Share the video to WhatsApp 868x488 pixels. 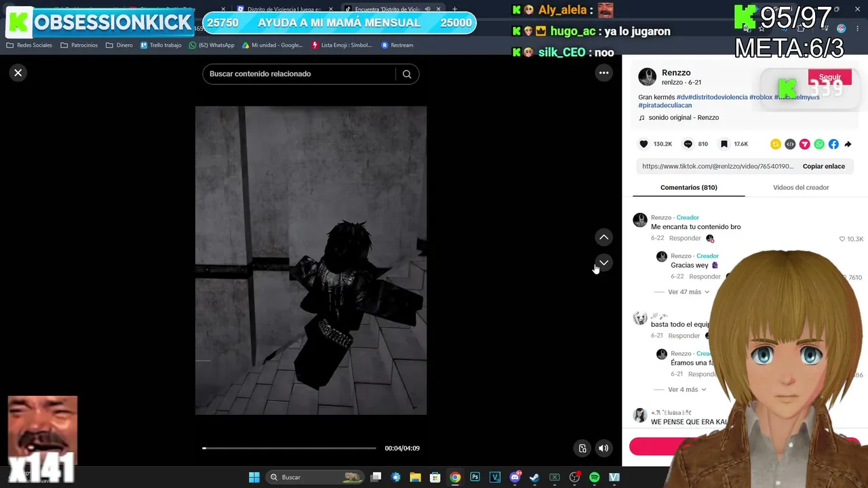click(x=819, y=144)
